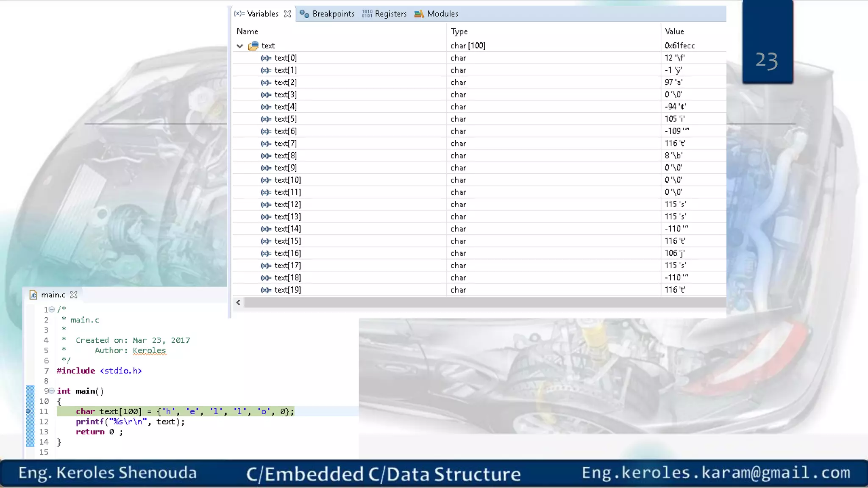Fold the comment block at line 1
The width and height of the screenshot is (868, 488).
(x=52, y=310)
